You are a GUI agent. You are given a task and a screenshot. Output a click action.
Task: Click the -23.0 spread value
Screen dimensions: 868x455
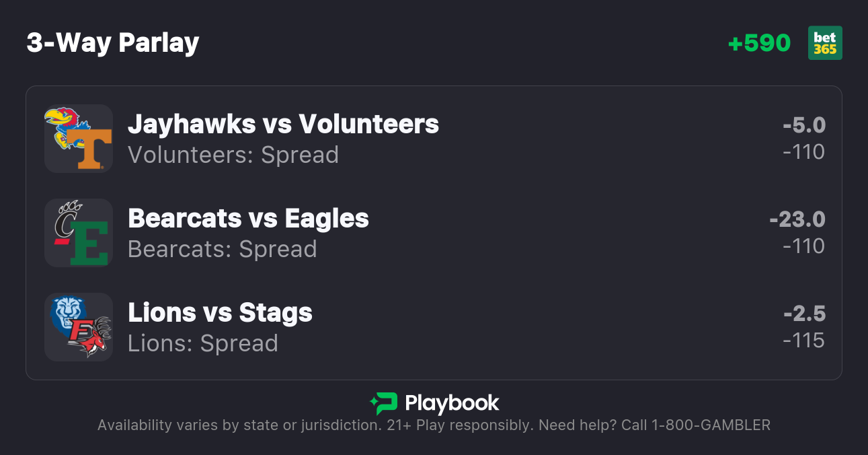pyautogui.click(x=797, y=219)
